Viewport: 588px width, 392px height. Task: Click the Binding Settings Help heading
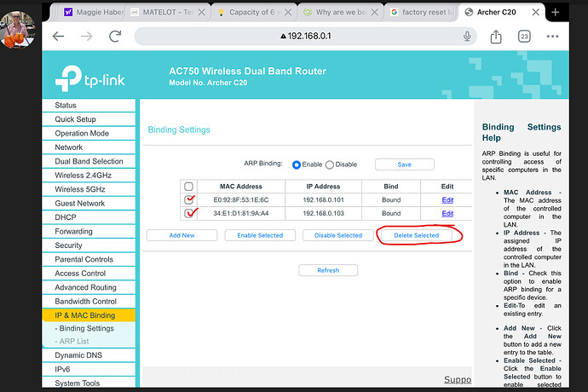pyautogui.click(x=522, y=132)
